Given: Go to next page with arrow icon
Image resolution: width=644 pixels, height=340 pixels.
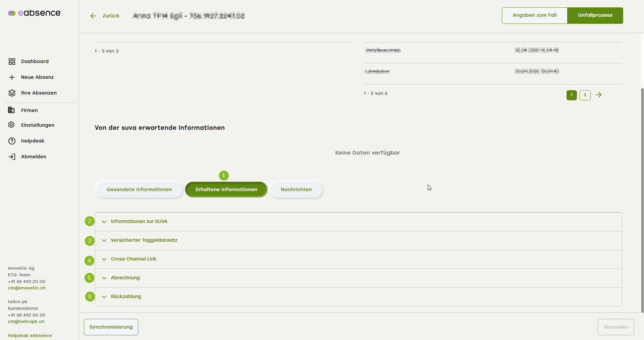Looking at the screenshot, I should [x=598, y=95].
